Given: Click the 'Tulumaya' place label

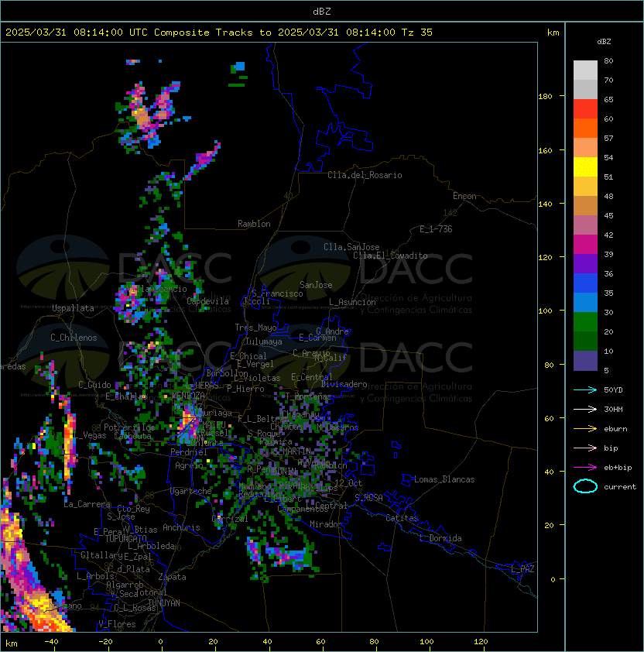Looking at the screenshot, I should [x=264, y=341].
